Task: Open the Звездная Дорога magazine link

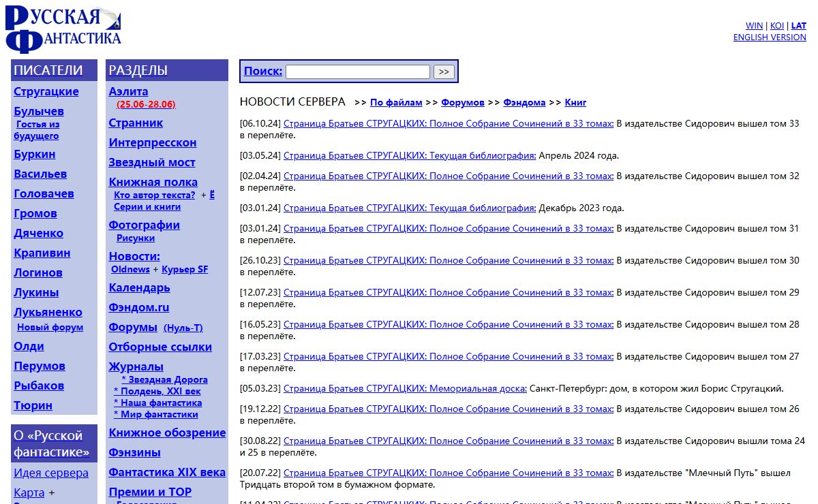Action: [164, 379]
